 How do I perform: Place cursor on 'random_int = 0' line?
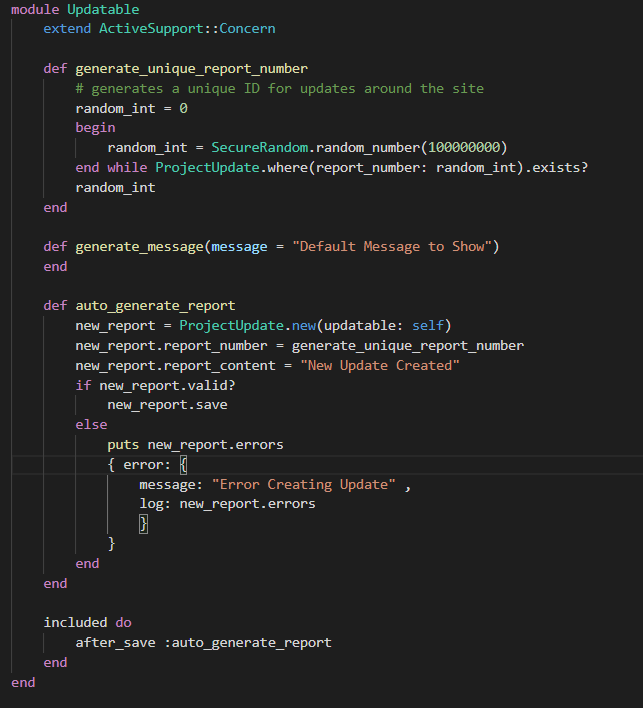point(131,109)
